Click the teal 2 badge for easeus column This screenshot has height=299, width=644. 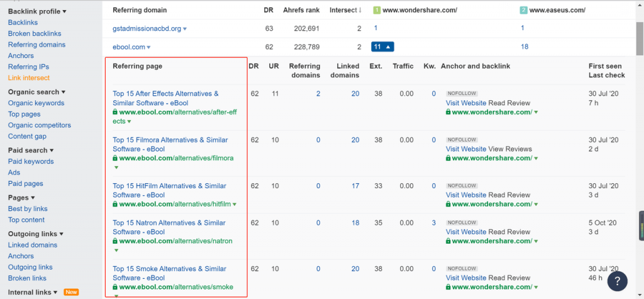click(523, 10)
